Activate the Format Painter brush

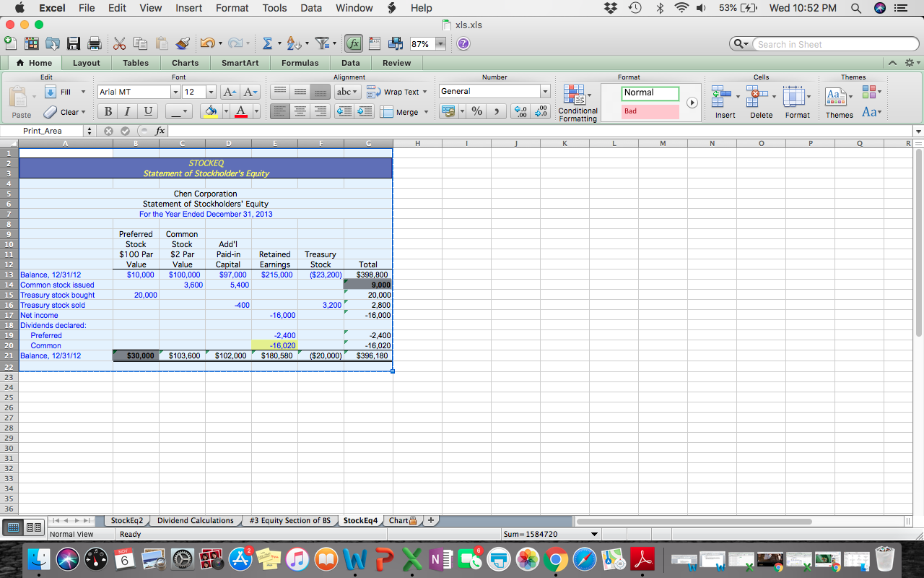click(x=183, y=43)
